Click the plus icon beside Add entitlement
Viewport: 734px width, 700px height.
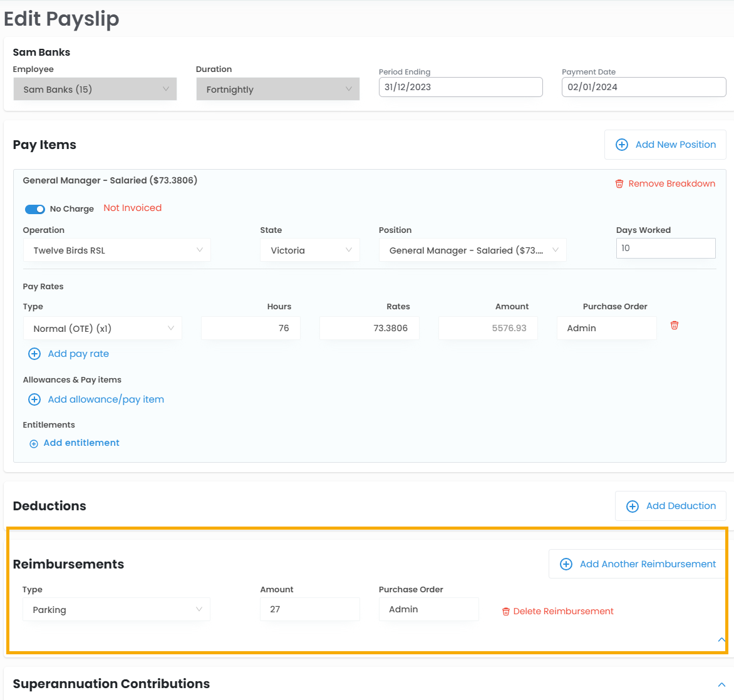tap(34, 443)
